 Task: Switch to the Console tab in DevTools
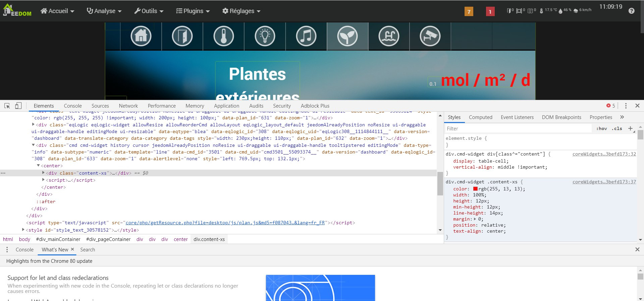click(73, 106)
